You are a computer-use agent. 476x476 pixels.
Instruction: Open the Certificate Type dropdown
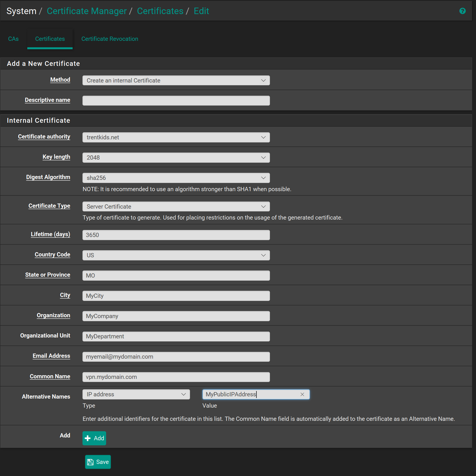[176, 207]
